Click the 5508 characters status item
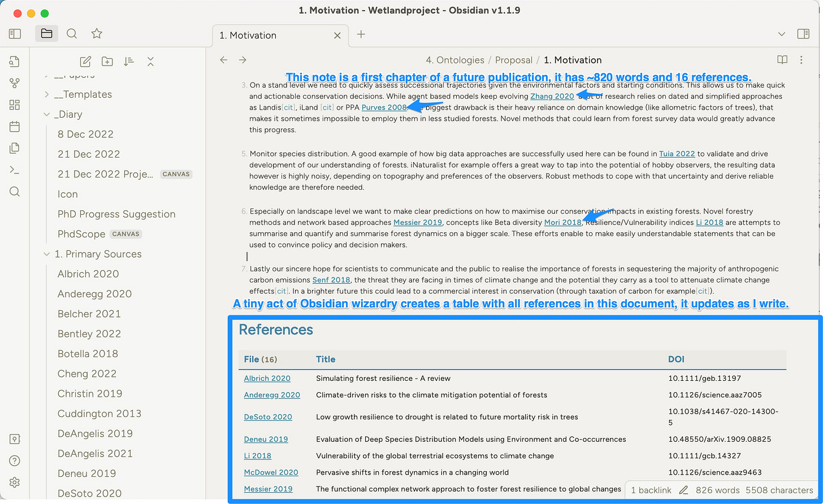The width and height of the screenshot is (823, 504). 779,490
